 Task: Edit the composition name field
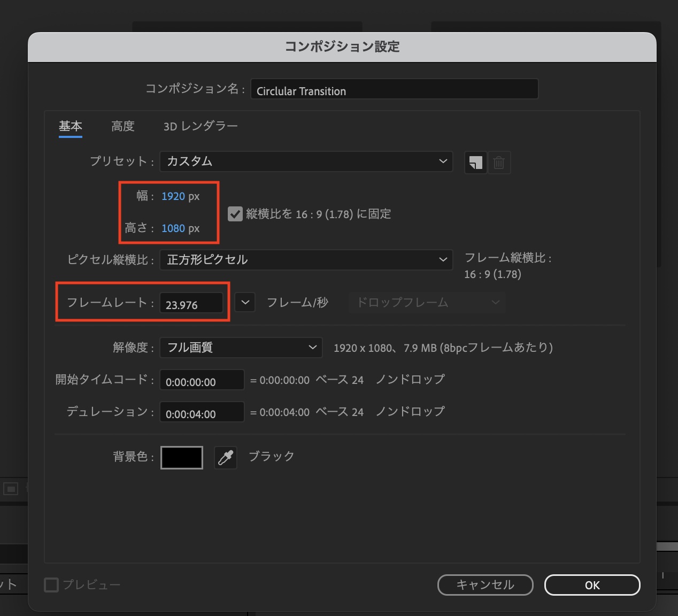(394, 90)
